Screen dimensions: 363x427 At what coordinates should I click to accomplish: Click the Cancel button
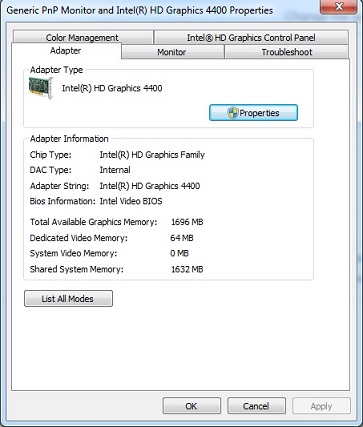click(256, 406)
